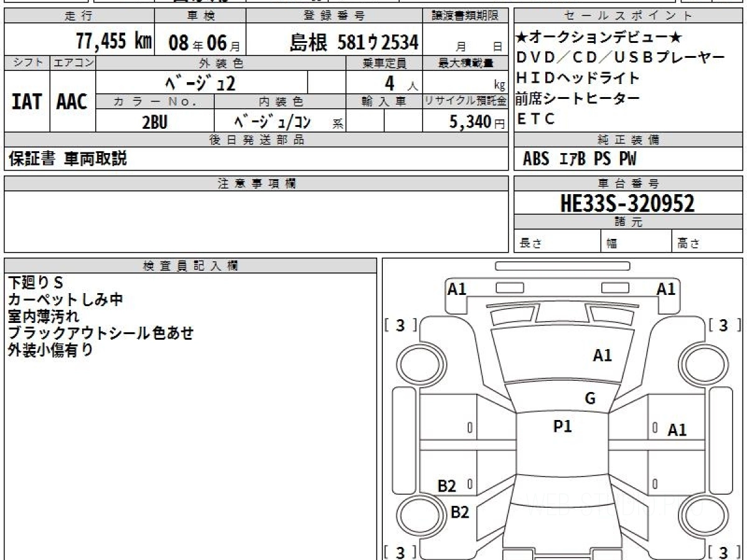Click the 検査員記入欄 header
Image resolution: width=747 pixels, height=560 pixels.
(190, 266)
